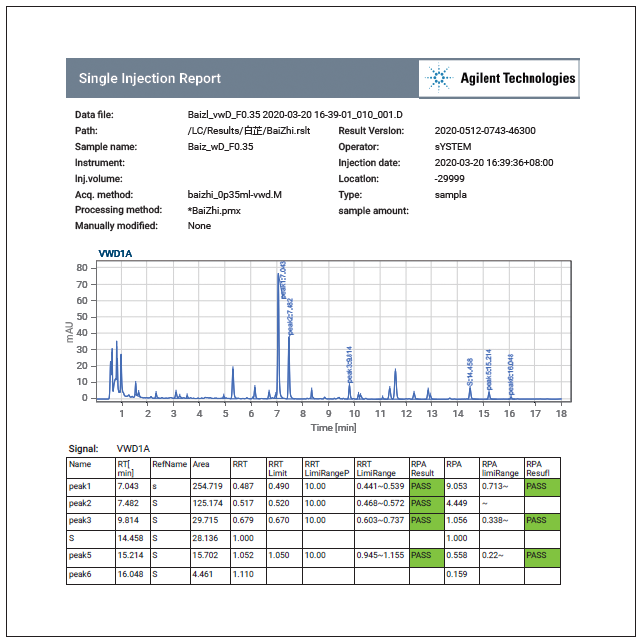Click RRT value '1.110'
Screen dimensions: 641x642
(x=243, y=574)
